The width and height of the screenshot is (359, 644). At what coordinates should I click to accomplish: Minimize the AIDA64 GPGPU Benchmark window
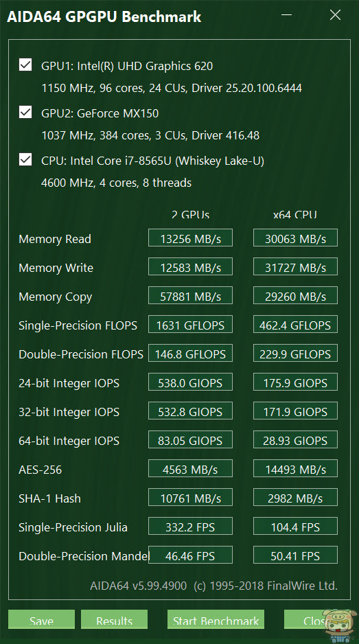click(287, 15)
